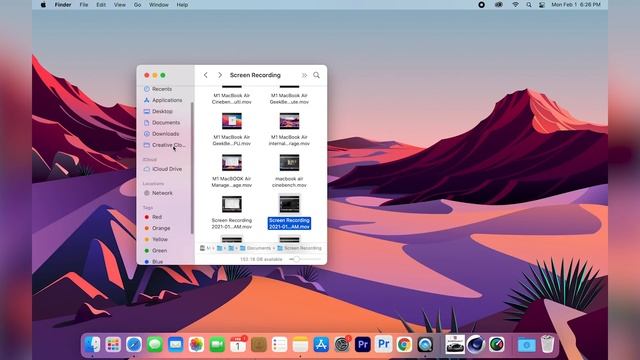
Task: Open the Window menu
Action: (x=159, y=5)
